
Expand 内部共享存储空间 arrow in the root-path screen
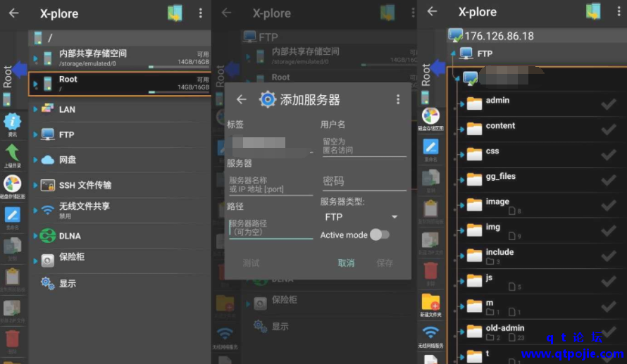click(35, 58)
